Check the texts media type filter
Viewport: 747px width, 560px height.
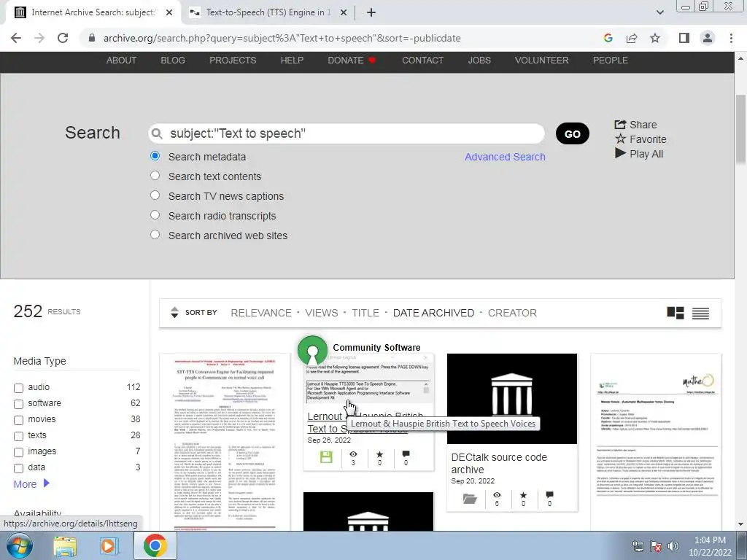pos(18,436)
